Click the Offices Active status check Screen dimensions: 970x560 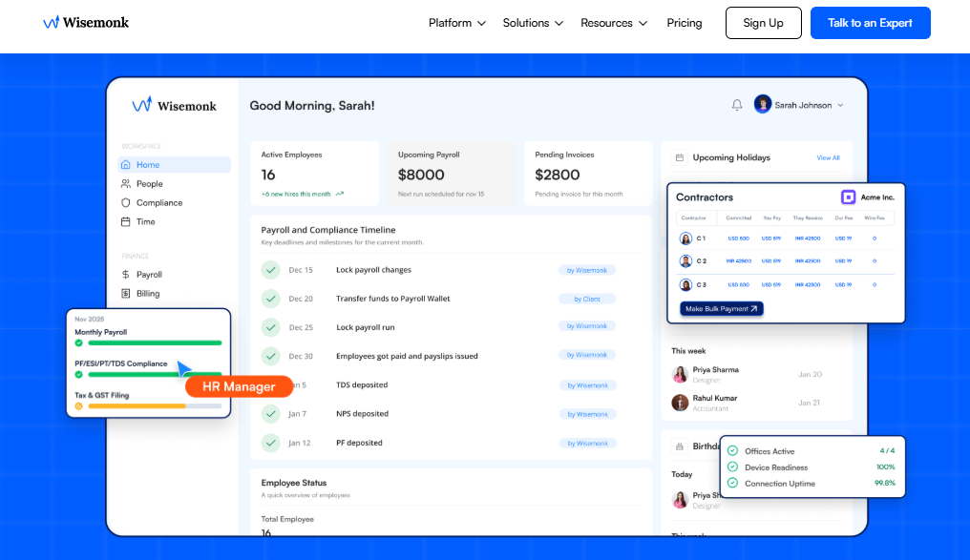click(730, 449)
